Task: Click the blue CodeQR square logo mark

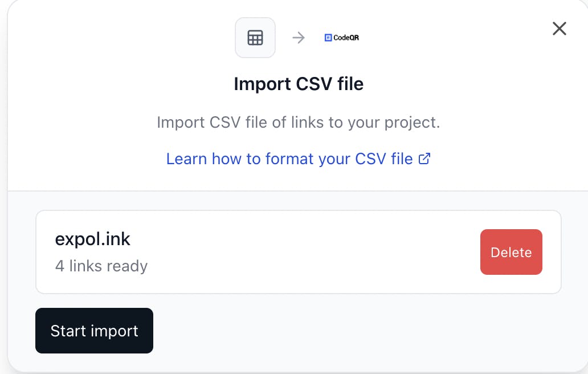Action: (x=328, y=38)
